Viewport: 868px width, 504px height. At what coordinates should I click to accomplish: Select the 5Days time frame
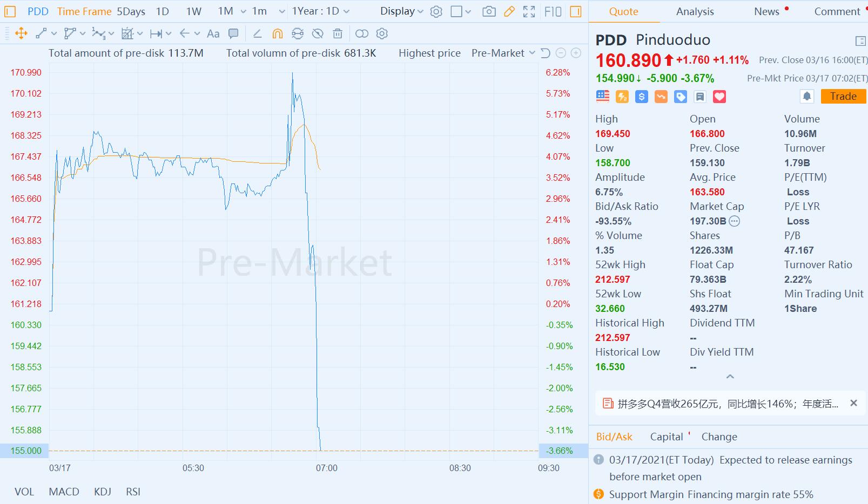tap(130, 11)
